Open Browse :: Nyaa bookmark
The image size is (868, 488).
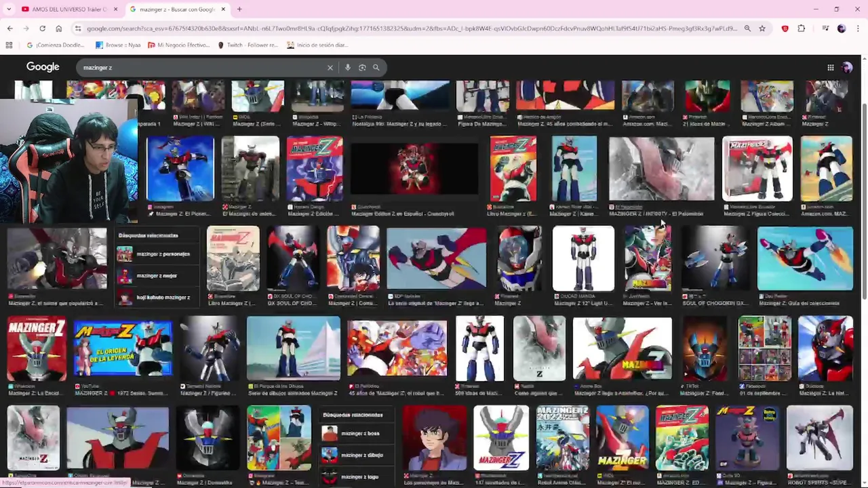119,45
